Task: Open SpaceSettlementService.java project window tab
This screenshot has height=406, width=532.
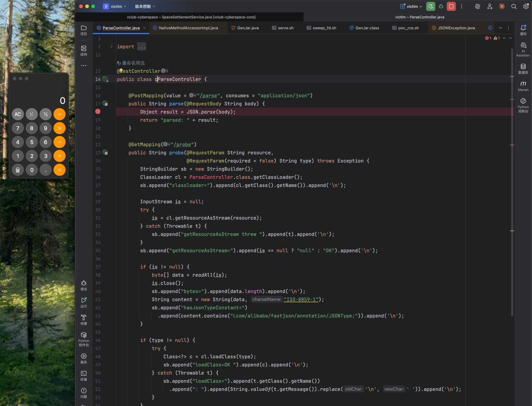Action: (x=191, y=17)
